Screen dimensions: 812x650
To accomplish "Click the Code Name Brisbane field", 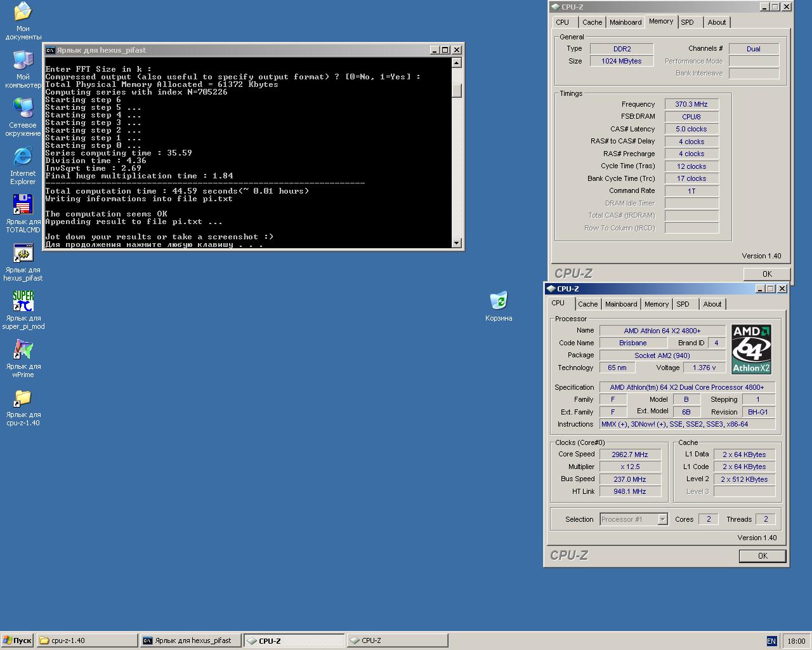I will [x=633, y=343].
